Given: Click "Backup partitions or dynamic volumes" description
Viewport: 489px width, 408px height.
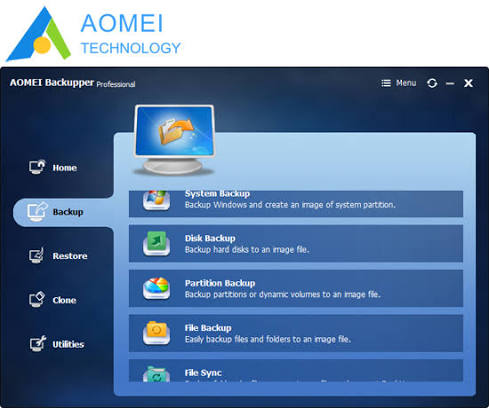Looking at the screenshot, I should [x=283, y=294].
